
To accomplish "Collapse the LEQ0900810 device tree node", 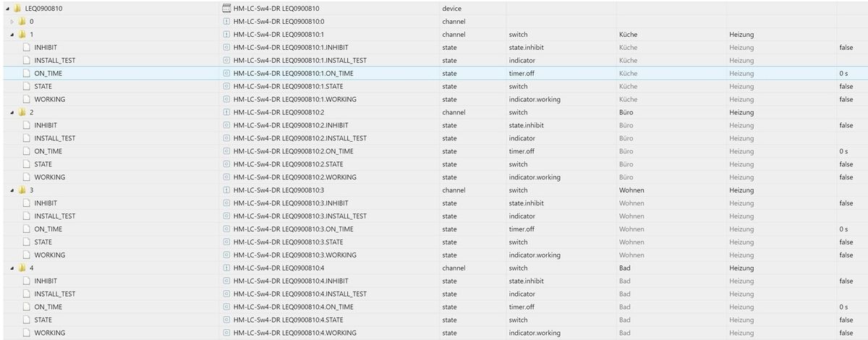I will coord(7,8).
